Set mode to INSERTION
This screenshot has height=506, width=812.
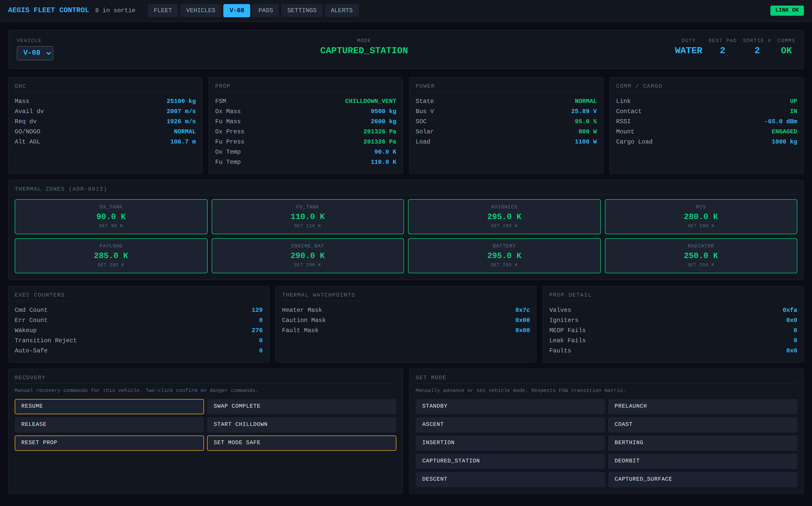tap(510, 443)
